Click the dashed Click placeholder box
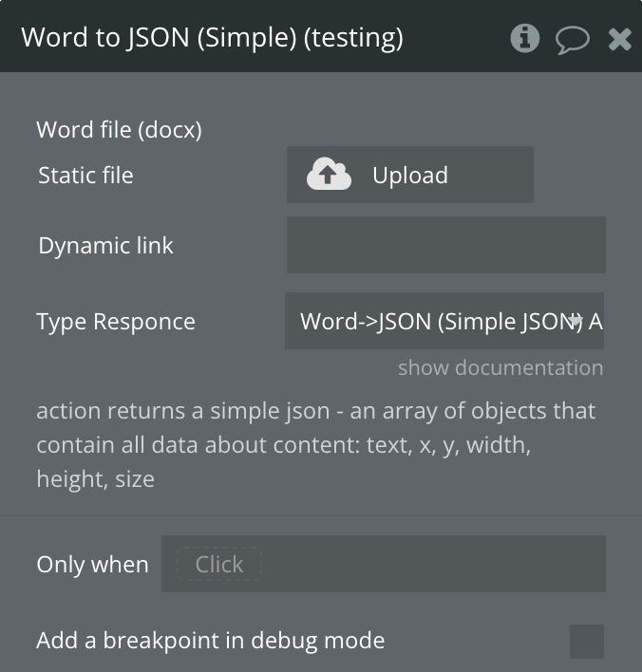 (x=218, y=564)
